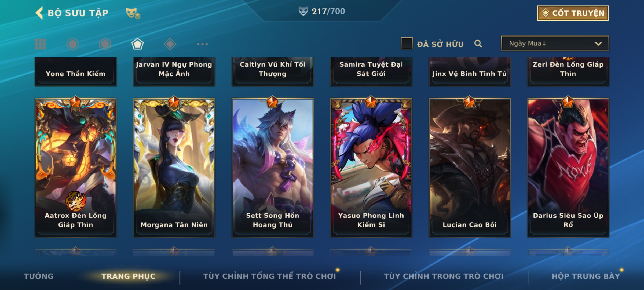Select the Morgana Tân Niên skin card
The height and width of the screenshot is (290, 644).
(x=174, y=168)
